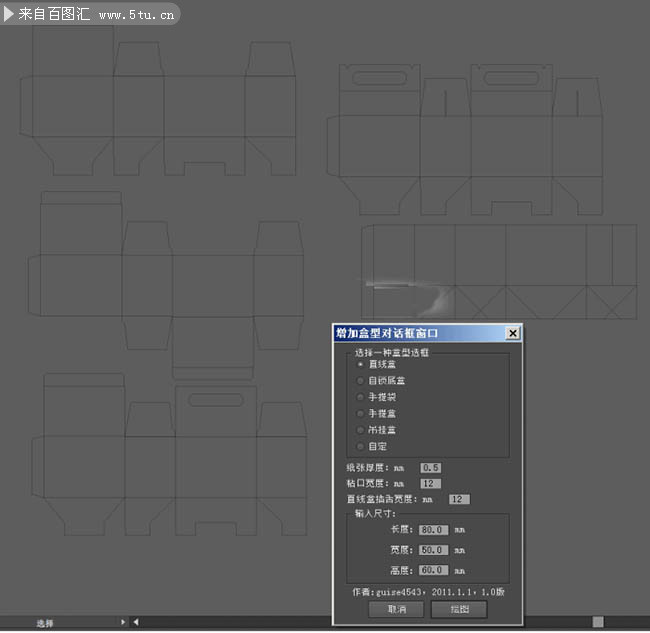Click the 粘口宽度 input box

(431, 484)
